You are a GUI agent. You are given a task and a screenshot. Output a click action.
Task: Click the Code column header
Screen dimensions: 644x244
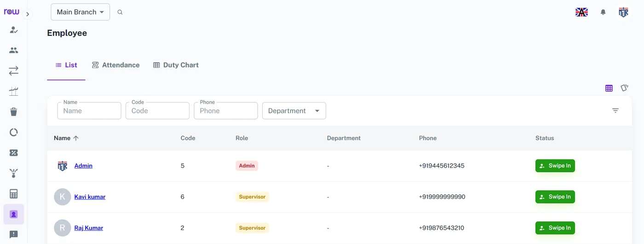(188, 138)
